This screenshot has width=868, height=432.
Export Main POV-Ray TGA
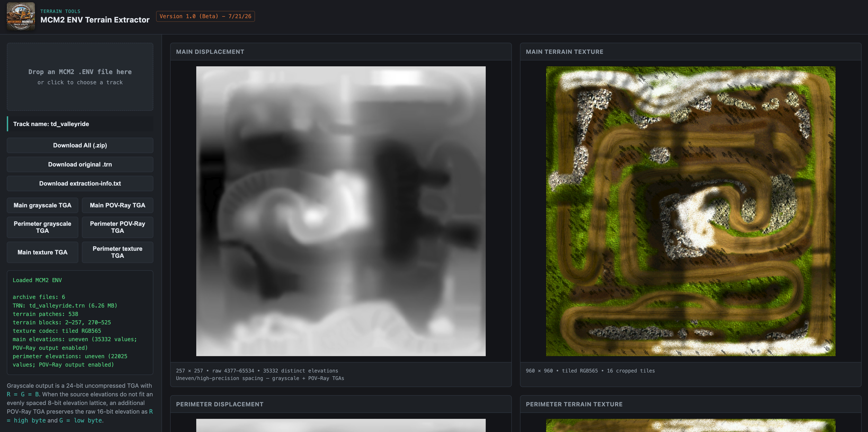[x=118, y=205]
